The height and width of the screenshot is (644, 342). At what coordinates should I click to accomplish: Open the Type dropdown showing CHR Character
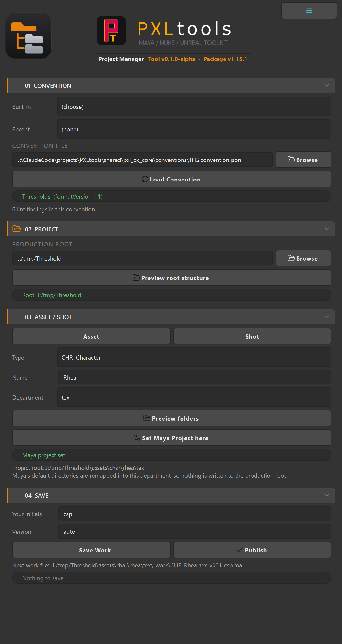194,357
